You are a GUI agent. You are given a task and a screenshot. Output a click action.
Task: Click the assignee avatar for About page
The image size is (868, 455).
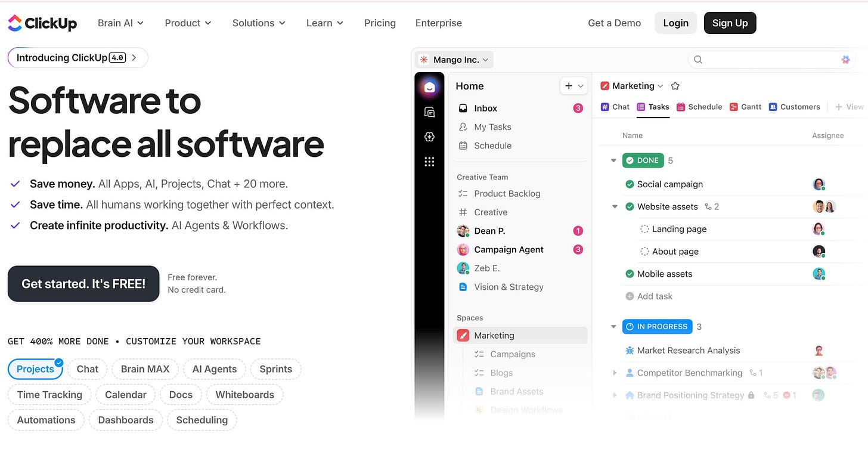[x=819, y=252]
